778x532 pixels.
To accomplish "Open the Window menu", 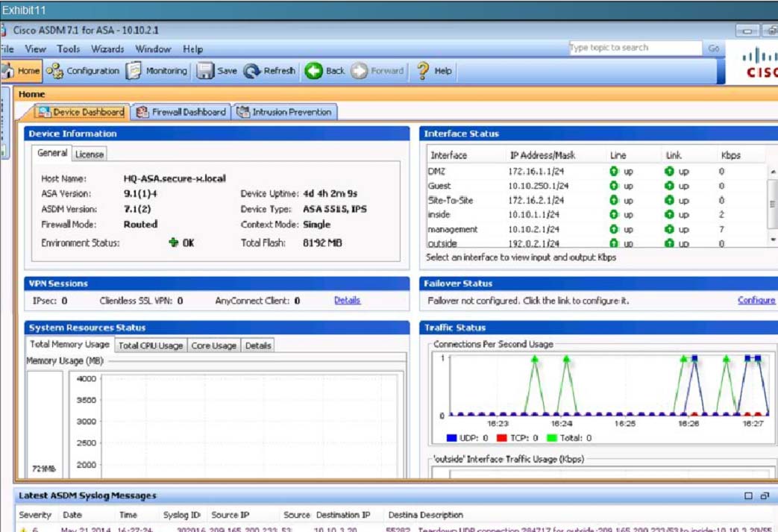I will (x=153, y=48).
